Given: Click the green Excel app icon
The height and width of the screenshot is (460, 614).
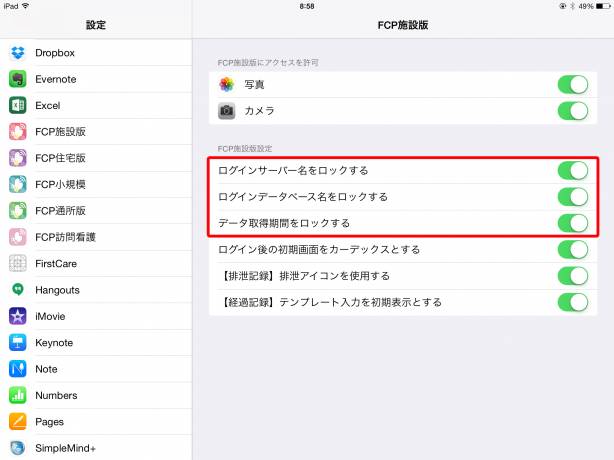Looking at the screenshot, I should pyautogui.click(x=17, y=105).
